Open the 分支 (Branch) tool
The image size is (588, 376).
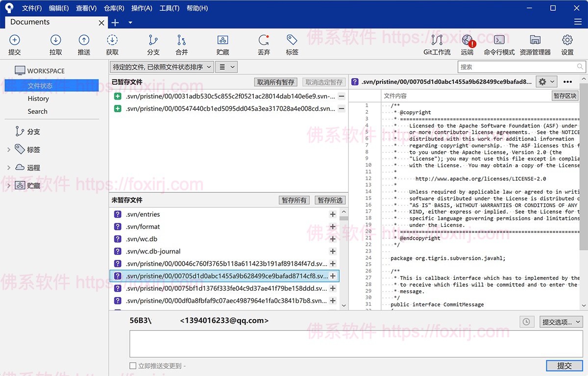[153, 44]
